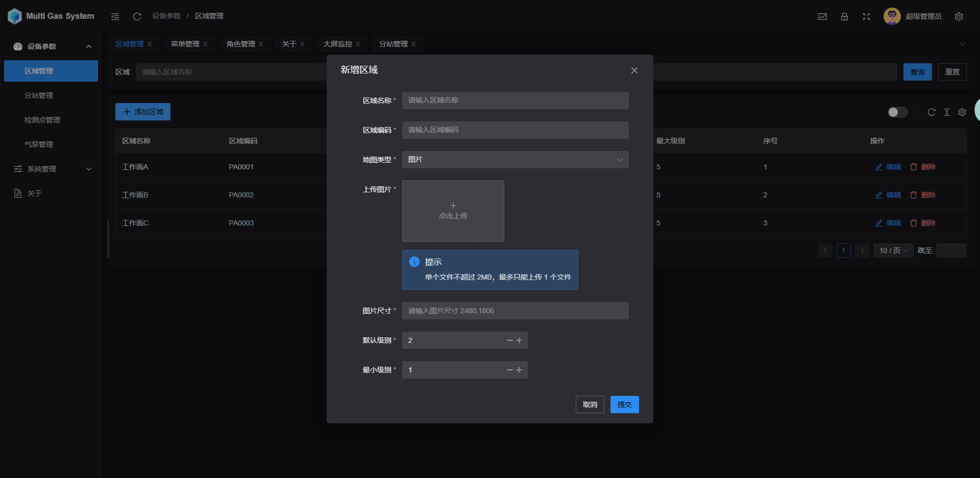Screen dimensions: 980x478
Task: Close the 分站管理 tab with its X
Action: 413,44
